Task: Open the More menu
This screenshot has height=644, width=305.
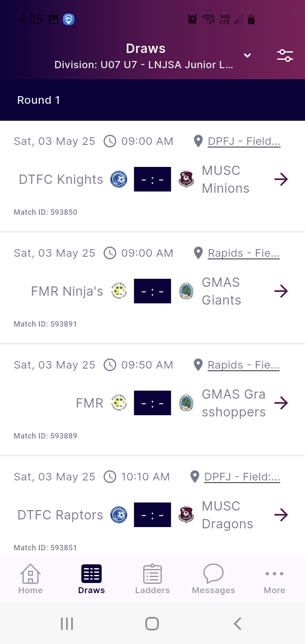Action: [274, 579]
